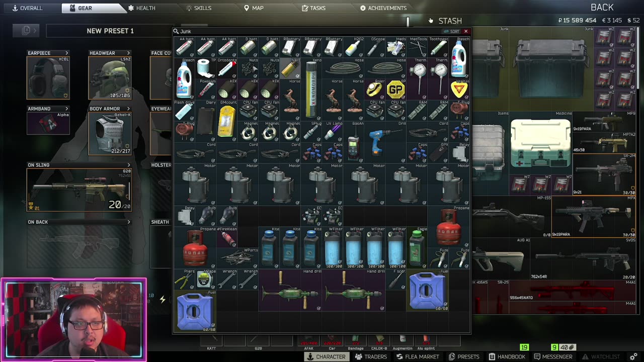Select the Alpha armband
Screen dimensions: 644x362
[48, 123]
